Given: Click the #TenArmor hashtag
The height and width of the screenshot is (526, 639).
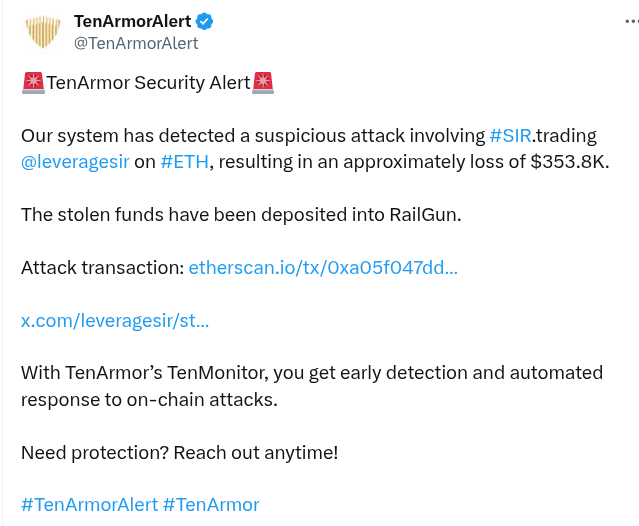Looking at the screenshot, I should click(x=211, y=504).
